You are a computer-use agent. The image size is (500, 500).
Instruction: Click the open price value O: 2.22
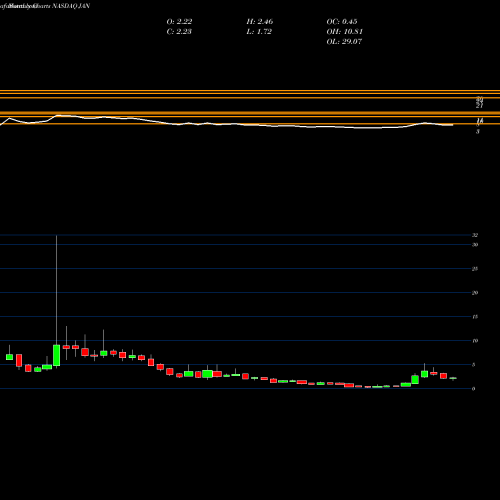click(179, 21)
